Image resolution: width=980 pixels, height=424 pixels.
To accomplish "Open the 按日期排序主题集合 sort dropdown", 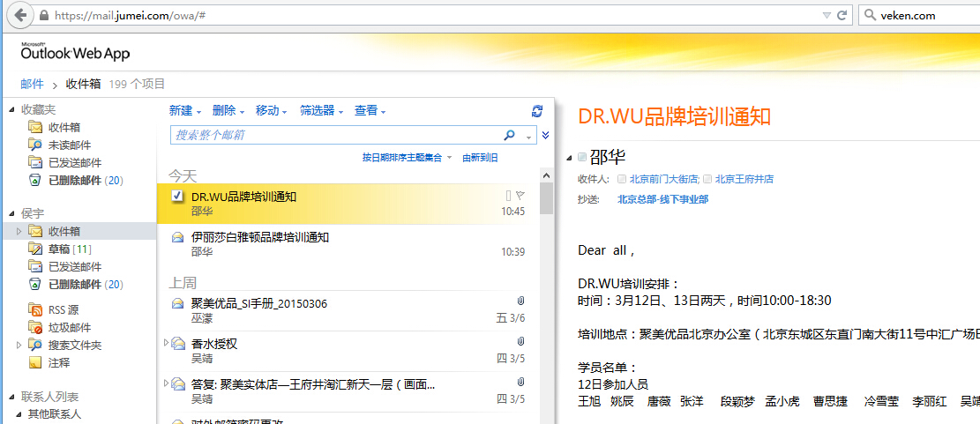I will (x=407, y=158).
